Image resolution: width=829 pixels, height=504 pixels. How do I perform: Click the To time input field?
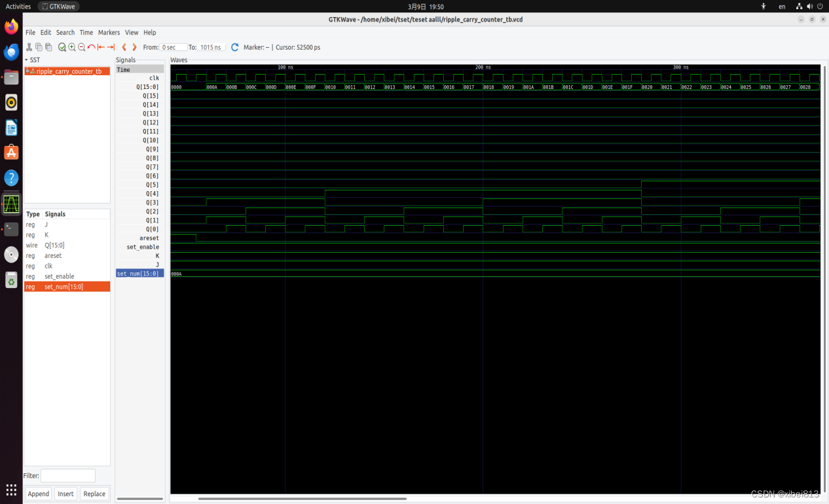pos(212,47)
